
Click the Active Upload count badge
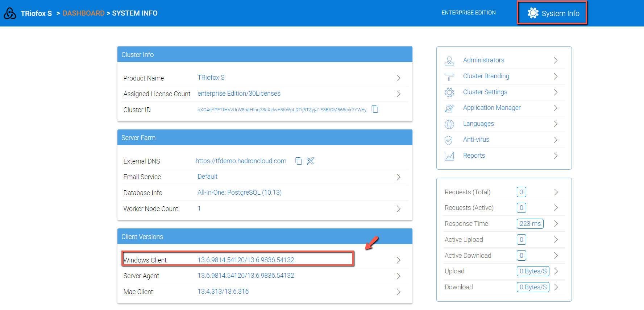pos(521,240)
